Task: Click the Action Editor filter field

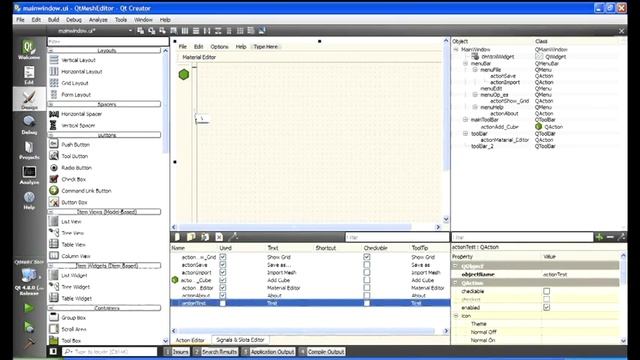Action: pyautogui.click(x=397, y=237)
